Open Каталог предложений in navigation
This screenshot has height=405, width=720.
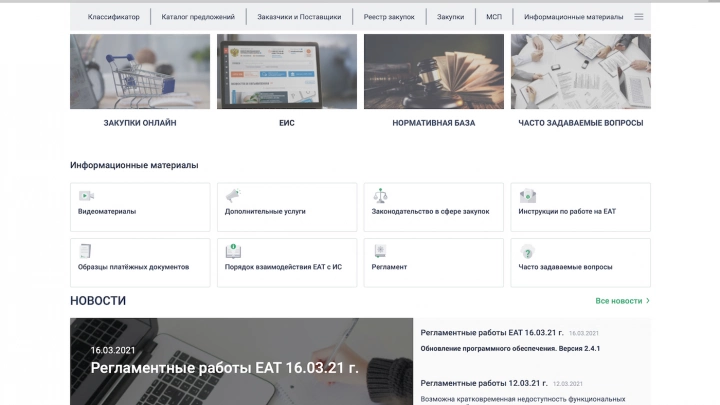click(198, 17)
